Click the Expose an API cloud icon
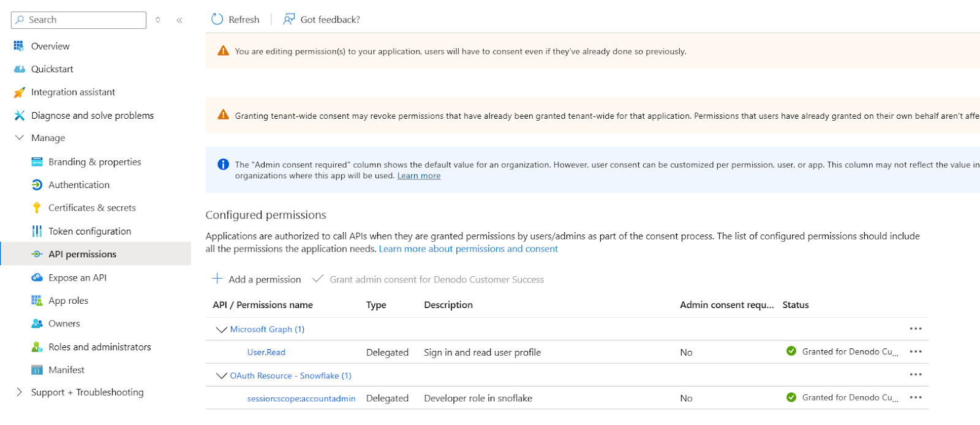The image size is (980, 425). (37, 277)
